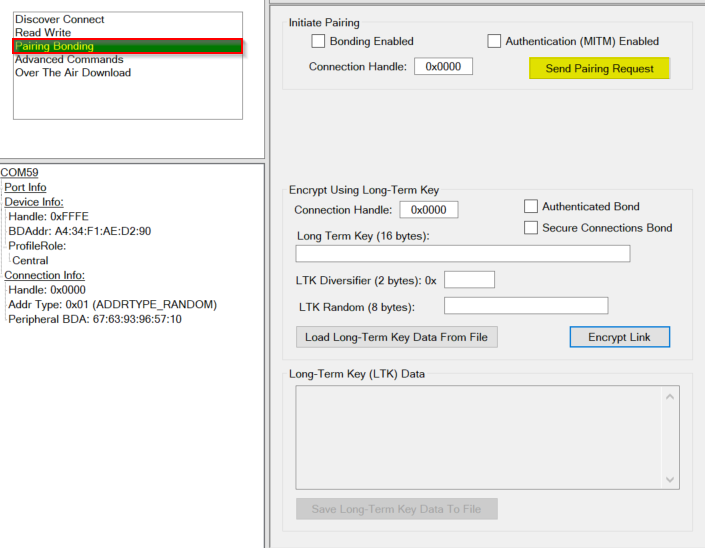Open Advanced Commands from the list
Image resolution: width=705 pixels, height=548 pixels.
point(68,59)
